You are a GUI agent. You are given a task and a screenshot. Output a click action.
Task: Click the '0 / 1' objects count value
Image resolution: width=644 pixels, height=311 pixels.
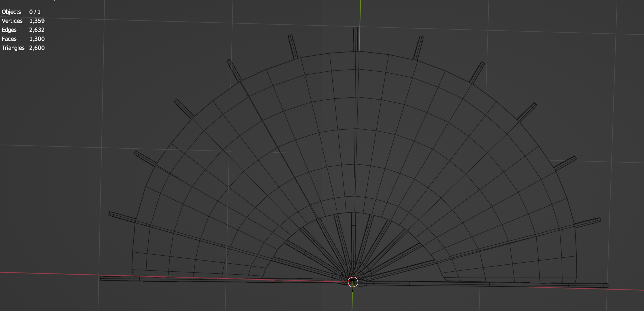[x=35, y=12]
